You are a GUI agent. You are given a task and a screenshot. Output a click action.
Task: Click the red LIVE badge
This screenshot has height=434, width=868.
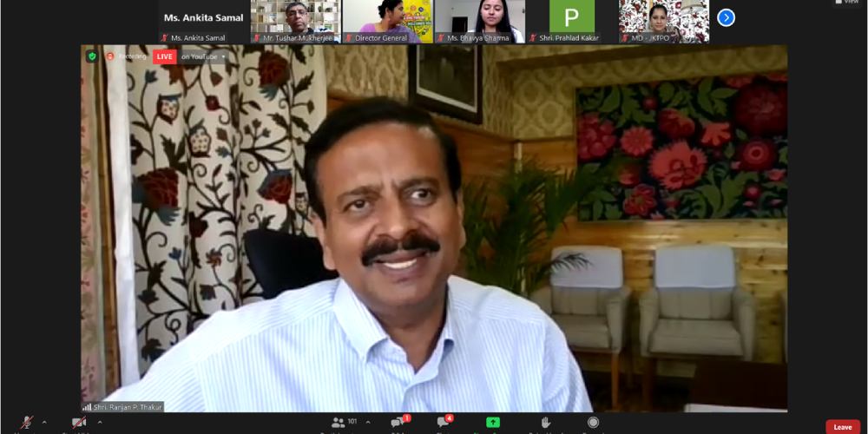click(164, 56)
